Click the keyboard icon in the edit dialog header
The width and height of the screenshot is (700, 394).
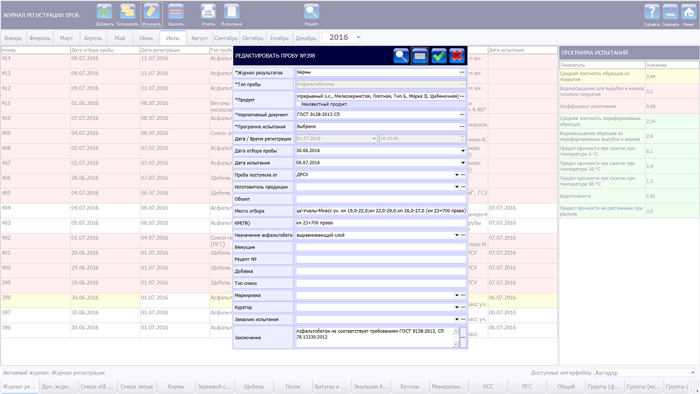pyautogui.click(x=420, y=56)
